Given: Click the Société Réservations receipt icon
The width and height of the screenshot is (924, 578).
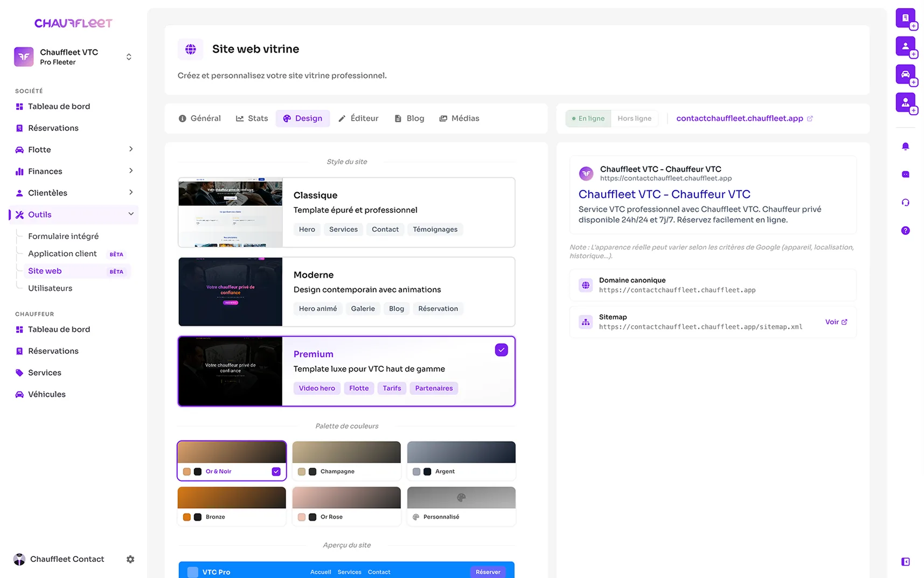Looking at the screenshot, I should coord(19,128).
